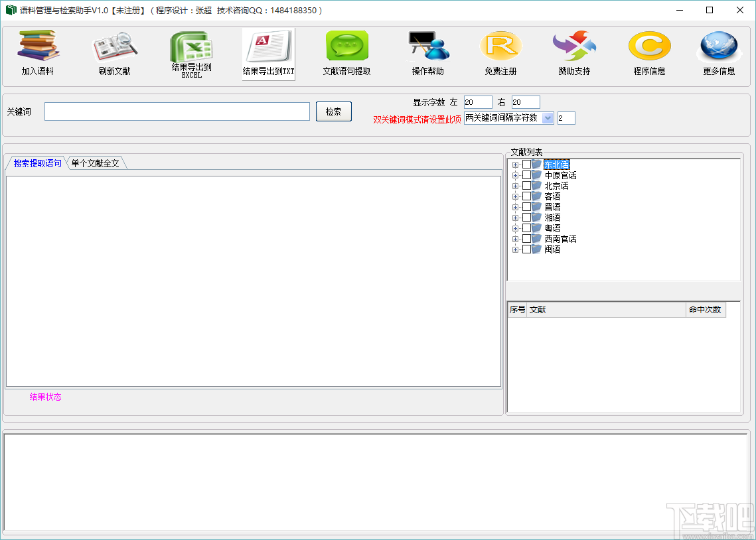Expand the 东北话 tree node
Image resolution: width=756 pixels, height=540 pixels.
516,165
